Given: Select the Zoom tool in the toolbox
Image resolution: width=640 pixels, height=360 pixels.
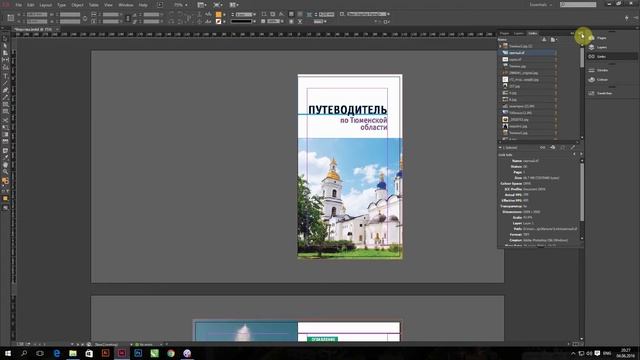Looking at the screenshot, I should (x=5, y=172).
